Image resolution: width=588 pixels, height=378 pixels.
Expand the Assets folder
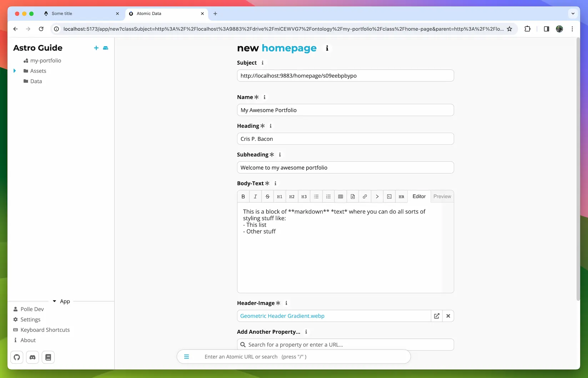15,71
